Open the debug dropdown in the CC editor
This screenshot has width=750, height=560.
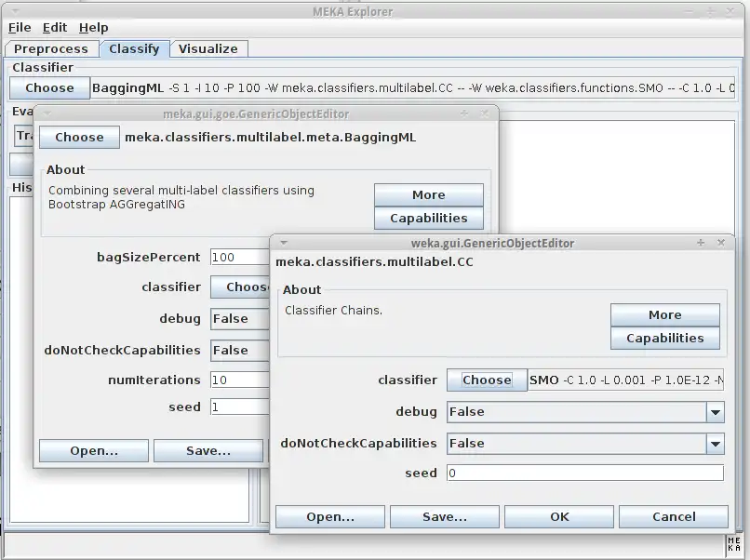tap(715, 411)
